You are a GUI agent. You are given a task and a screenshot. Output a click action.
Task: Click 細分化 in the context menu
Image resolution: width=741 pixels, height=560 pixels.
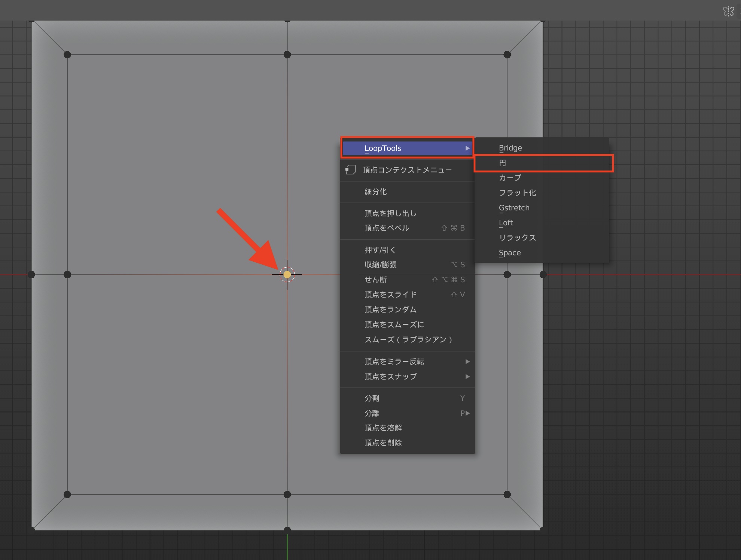(376, 192)
